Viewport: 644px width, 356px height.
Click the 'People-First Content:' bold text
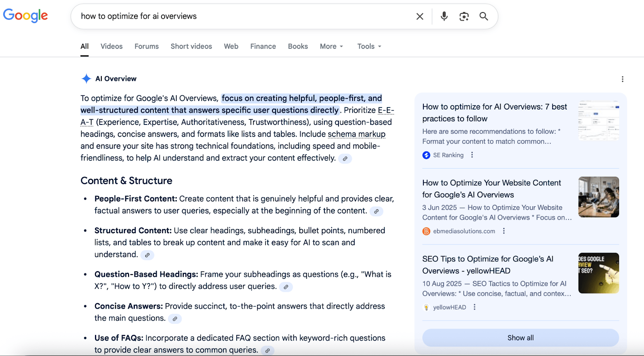coord(136,199)
